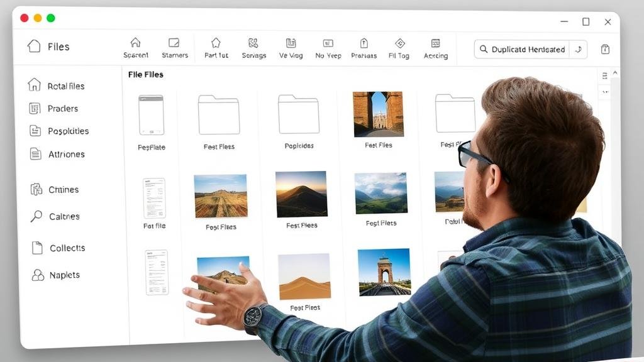Click the Sparent home icon in toolbar
Screen dimensions: 644x362
pyautogui.click(x=135, y=43)
